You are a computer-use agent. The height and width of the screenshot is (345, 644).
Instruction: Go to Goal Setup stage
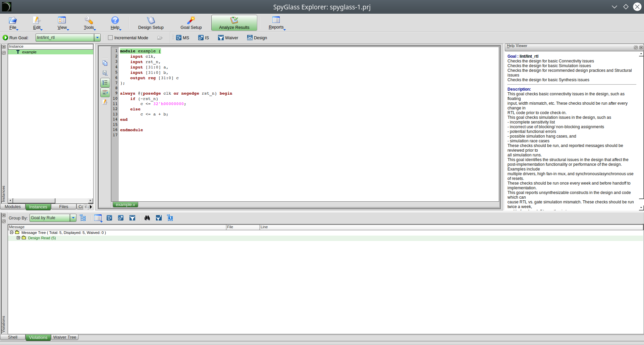(x=191, y=23)
